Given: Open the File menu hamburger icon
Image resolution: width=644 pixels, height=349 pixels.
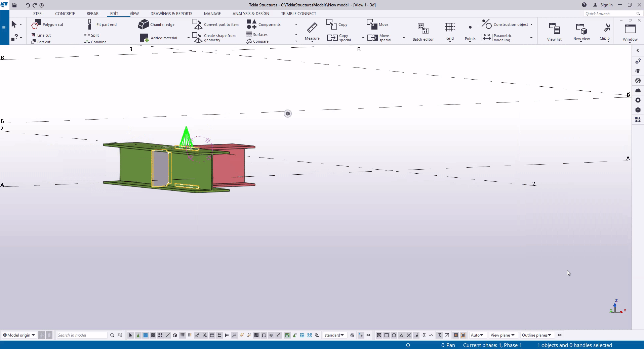Looking at the screenshot, I should click(4, 27).
